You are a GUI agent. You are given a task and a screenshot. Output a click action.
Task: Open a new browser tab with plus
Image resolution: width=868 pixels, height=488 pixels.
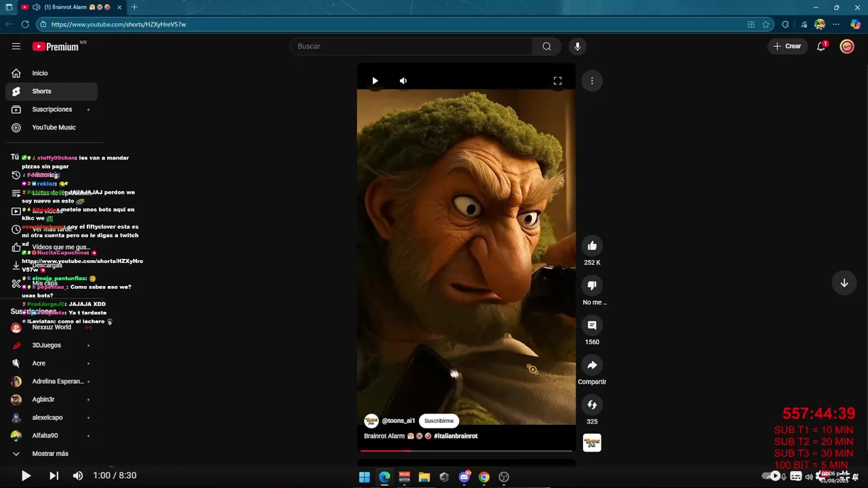pos(134,7)
